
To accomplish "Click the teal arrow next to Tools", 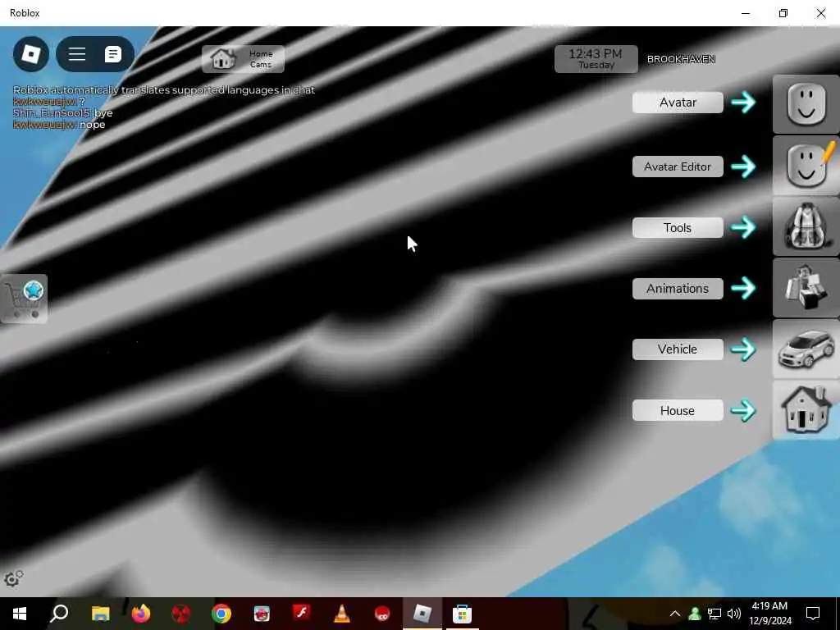I will (743, 228).
